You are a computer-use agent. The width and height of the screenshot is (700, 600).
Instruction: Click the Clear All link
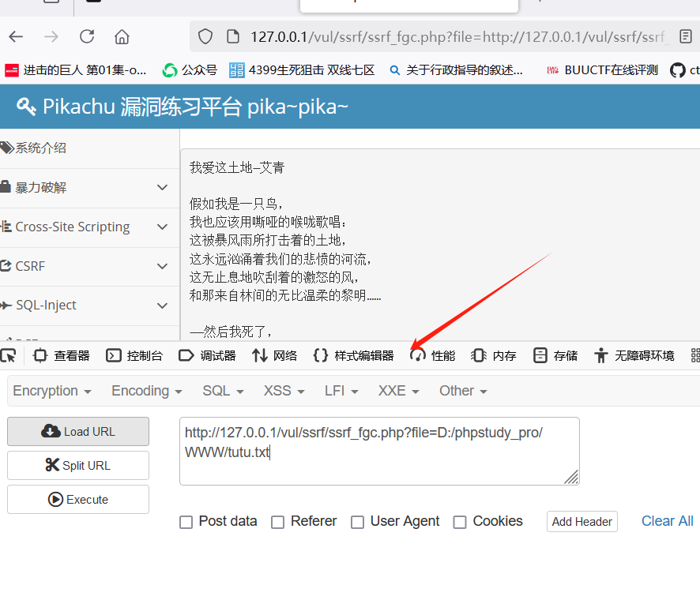(x=668, y=521)
